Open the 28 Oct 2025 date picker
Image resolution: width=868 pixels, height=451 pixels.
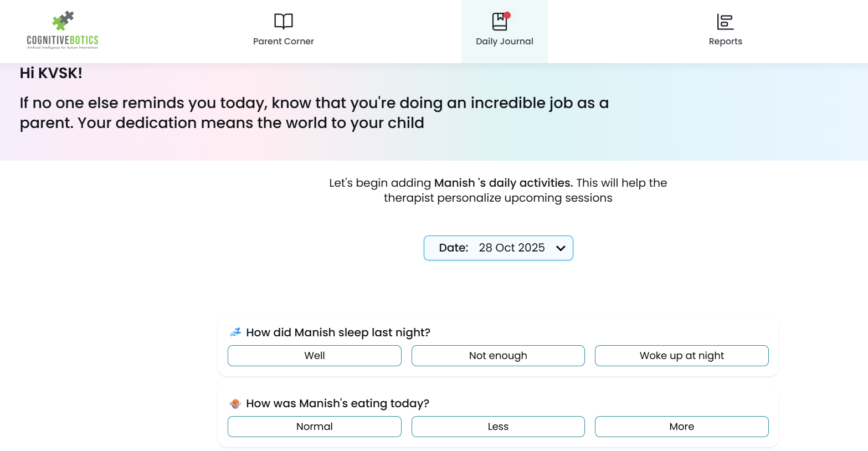coord(511,248)
